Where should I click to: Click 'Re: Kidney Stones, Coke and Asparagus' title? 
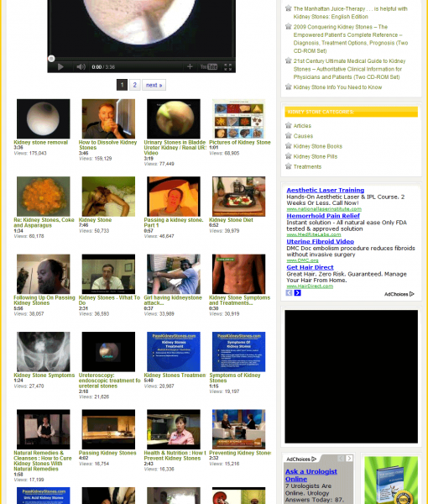[x=44, y=223]
